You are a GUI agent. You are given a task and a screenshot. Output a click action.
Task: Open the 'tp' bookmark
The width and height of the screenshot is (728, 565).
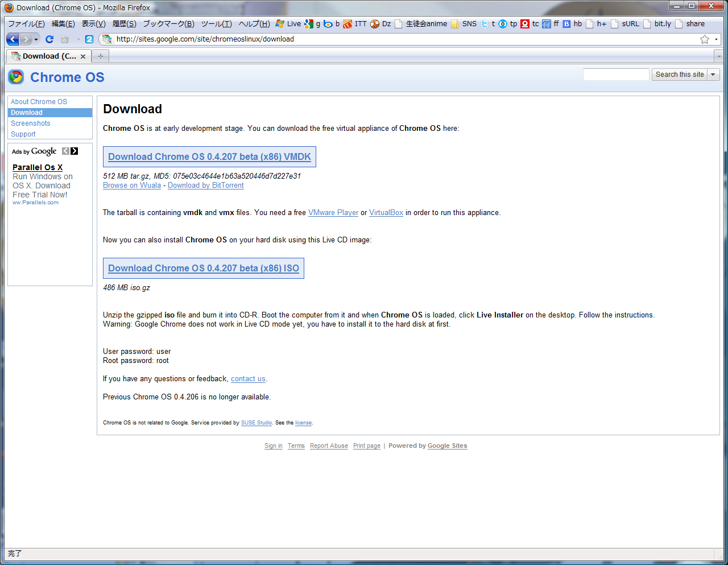coord(508,24)
